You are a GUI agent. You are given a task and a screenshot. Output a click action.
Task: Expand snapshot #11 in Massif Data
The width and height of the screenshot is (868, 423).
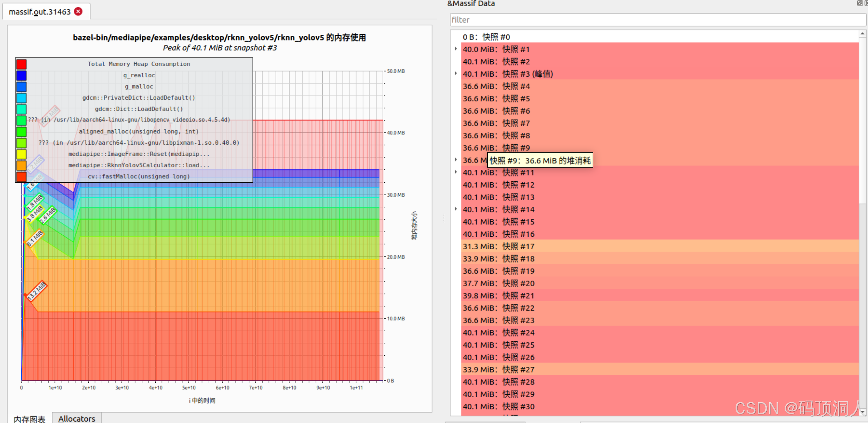click(x=455, y=172)
